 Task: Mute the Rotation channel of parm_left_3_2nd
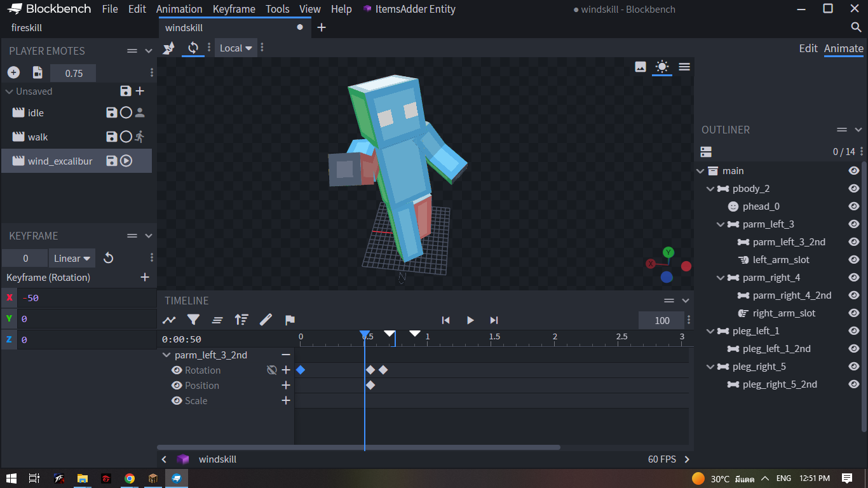tap(272, 370)
